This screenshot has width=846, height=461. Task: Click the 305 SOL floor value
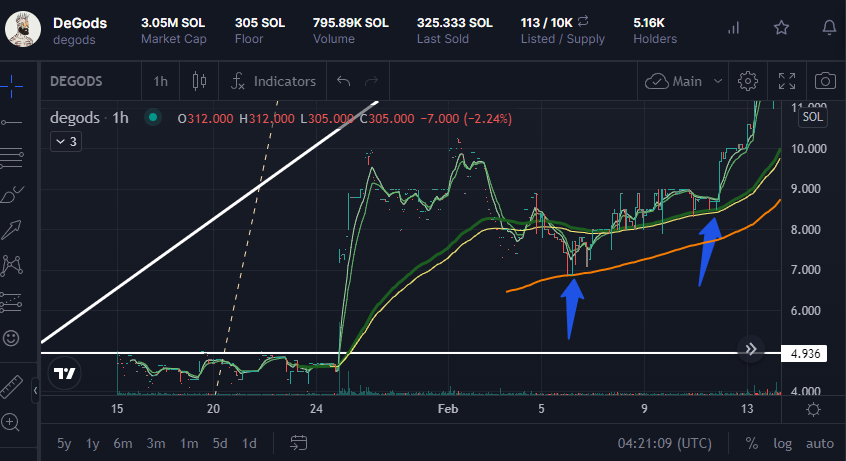(x=260, y=23)
